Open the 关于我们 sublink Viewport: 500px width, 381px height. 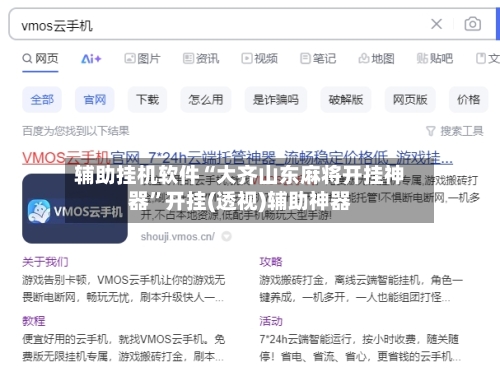[45, 262]
